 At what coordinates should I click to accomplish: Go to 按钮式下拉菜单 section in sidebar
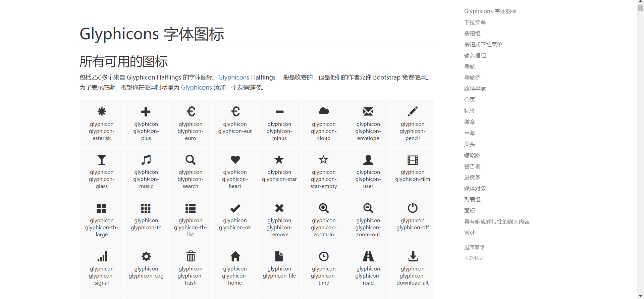[483, 44]
